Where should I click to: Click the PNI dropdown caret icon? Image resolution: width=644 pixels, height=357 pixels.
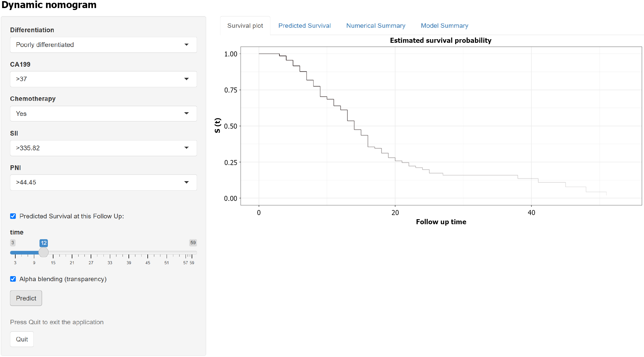click(x=186, y=182)
